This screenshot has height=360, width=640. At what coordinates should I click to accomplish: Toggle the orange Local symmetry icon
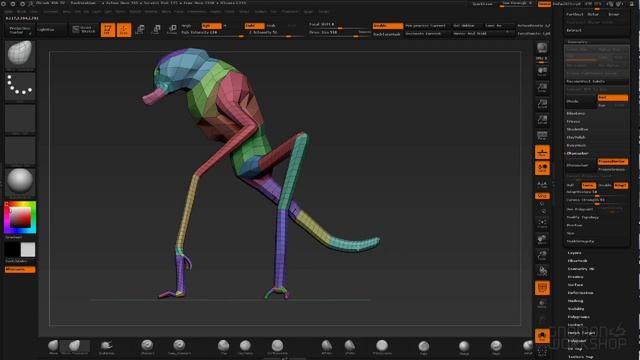(x=542, y=168)
